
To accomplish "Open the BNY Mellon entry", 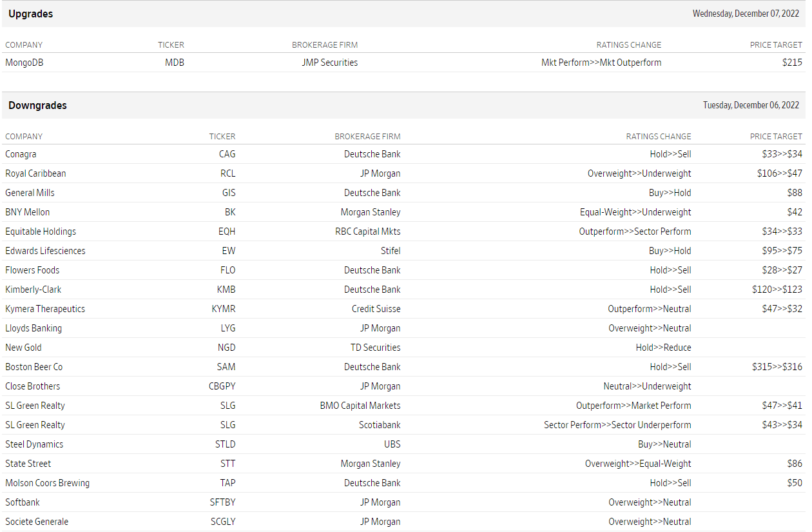I will (27, 212).
